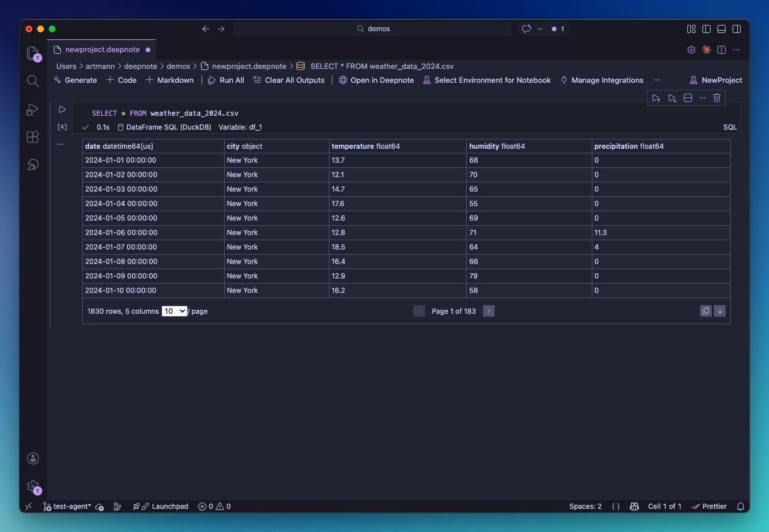Click the 'deepnote' breadcrumb item
This screenshot has height=532, width=769.
pos(141,67)
